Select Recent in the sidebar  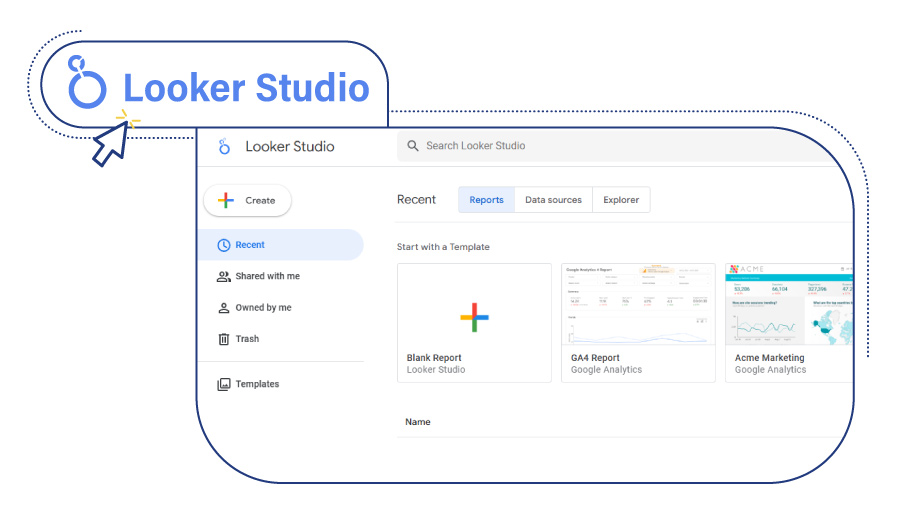click(x=281, y=245)
